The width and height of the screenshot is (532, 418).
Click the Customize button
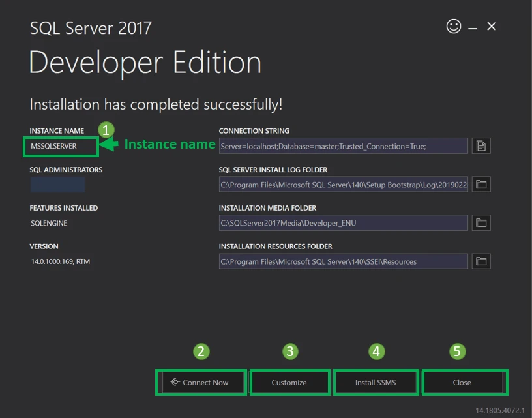(289, 382)
